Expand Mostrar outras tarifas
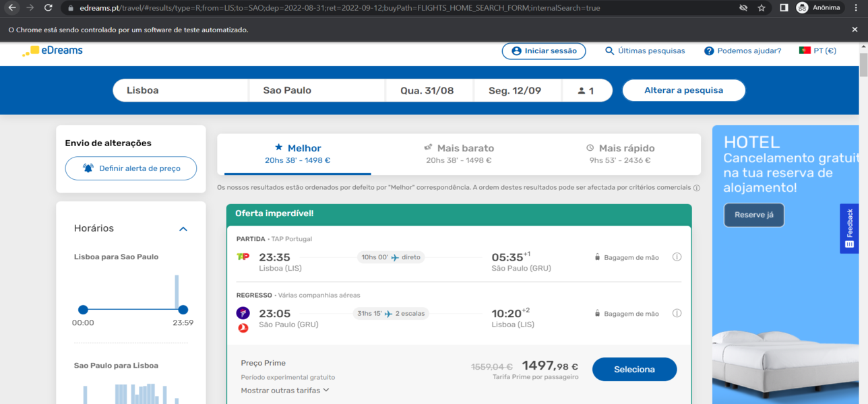The height and width of the screenshot is (404, 868). tap(285, 390)
